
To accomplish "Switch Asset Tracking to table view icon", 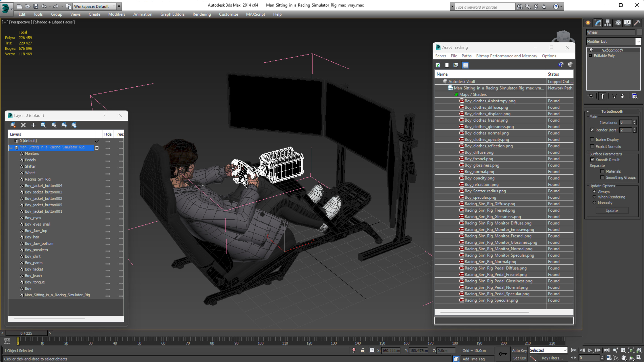I will click(x=465, y=65).
